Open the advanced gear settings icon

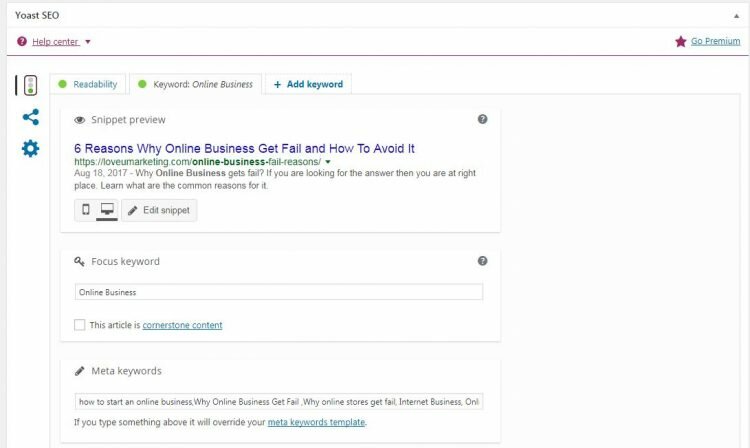[30, 148]
